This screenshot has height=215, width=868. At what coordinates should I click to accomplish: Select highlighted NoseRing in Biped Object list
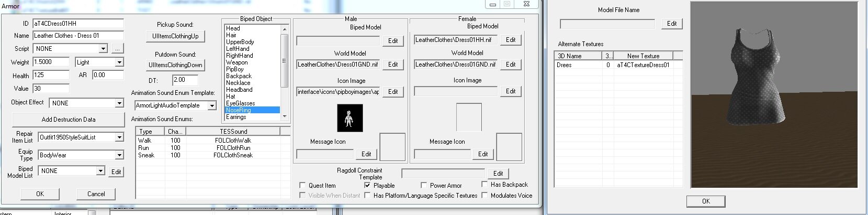point(253,110)
